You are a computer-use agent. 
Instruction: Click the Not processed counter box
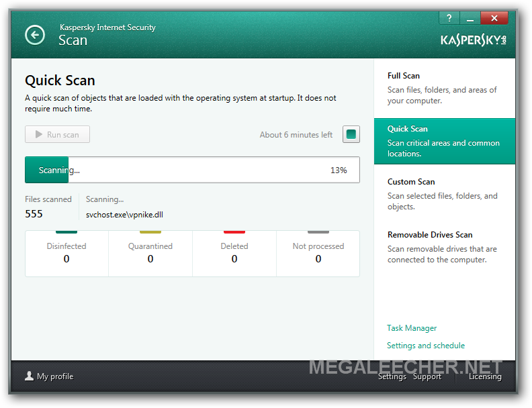[x=318, y=254]
